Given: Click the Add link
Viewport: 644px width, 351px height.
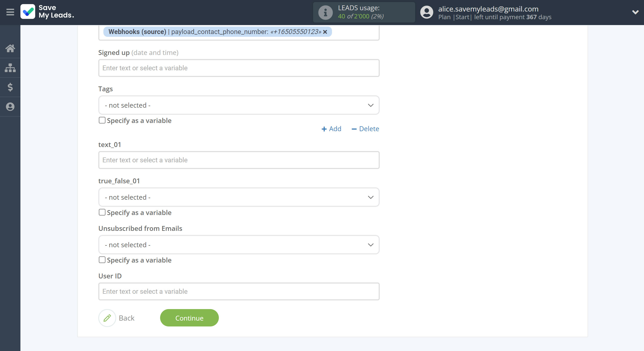Looking at the screenshot, I should 331,129.
